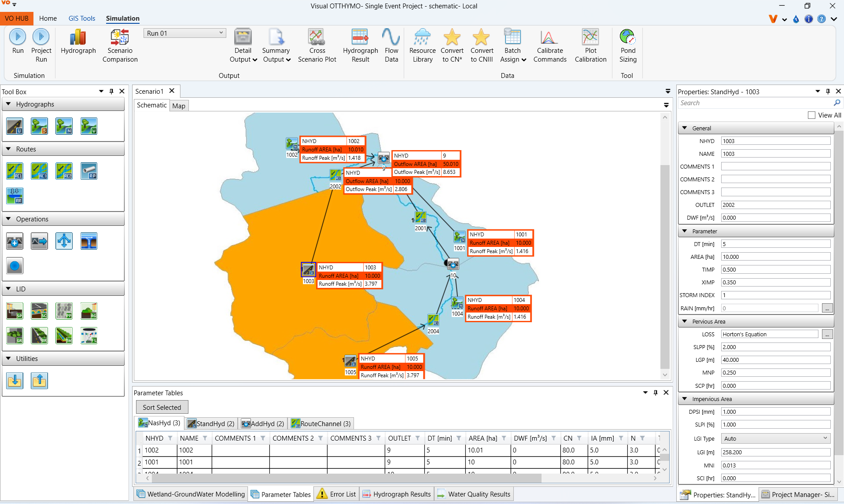
Task: Choose the GR green roof LID tool
Action: pyautogui.click(x=15, y=336)
